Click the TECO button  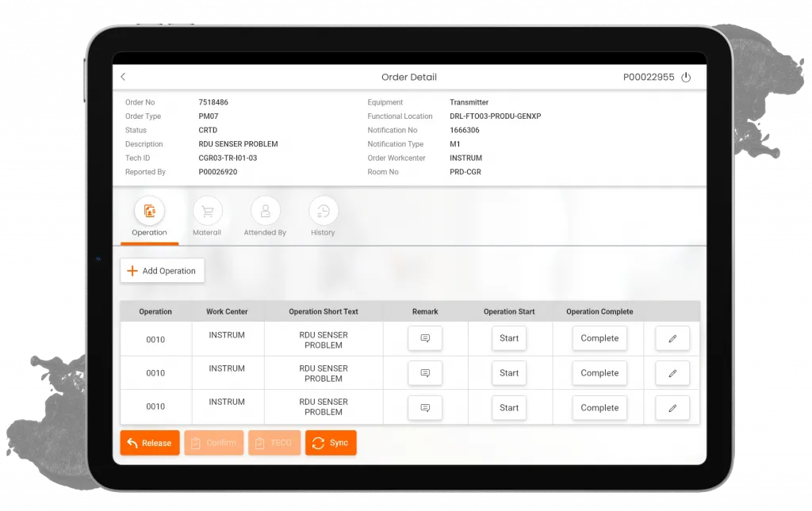(274, 443)
